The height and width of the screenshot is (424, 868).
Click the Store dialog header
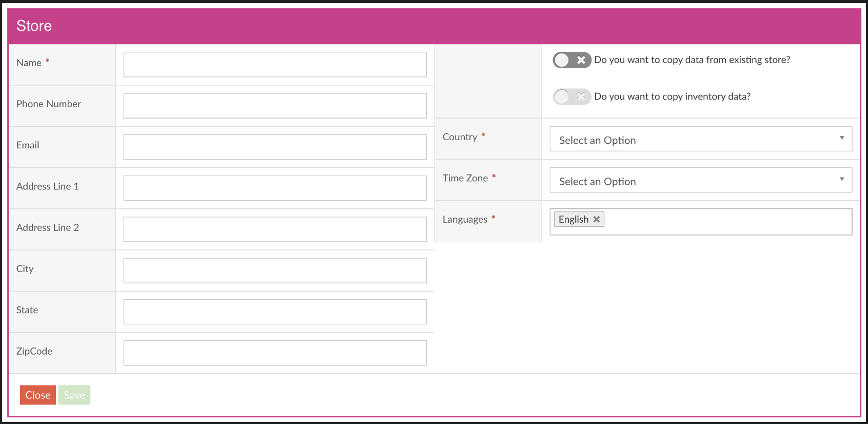click(x=434, y=26)
